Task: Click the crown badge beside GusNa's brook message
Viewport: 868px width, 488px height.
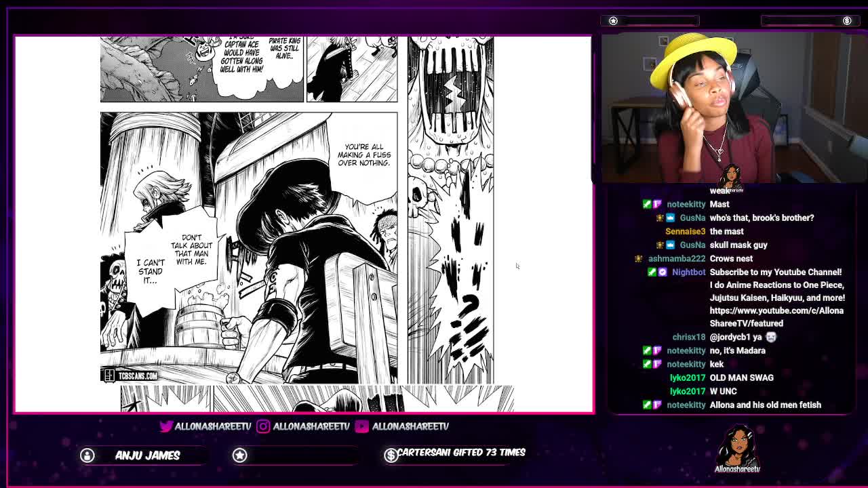Action: coord(670,218)
